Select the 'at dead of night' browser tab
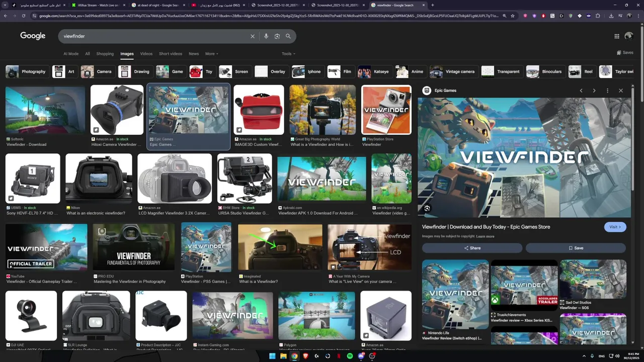Screen dimensions: 644x362 [x=157, y=5]
